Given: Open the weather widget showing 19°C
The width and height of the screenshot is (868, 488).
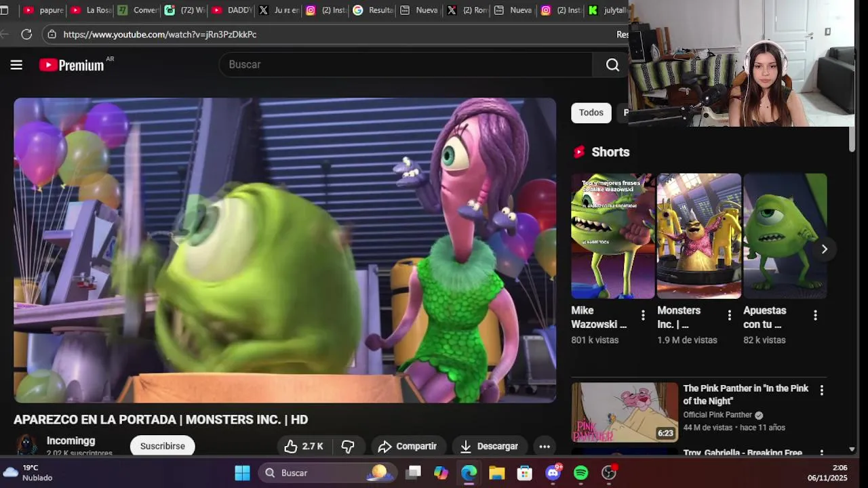Looking at the screenshot, I should [28, 472].
